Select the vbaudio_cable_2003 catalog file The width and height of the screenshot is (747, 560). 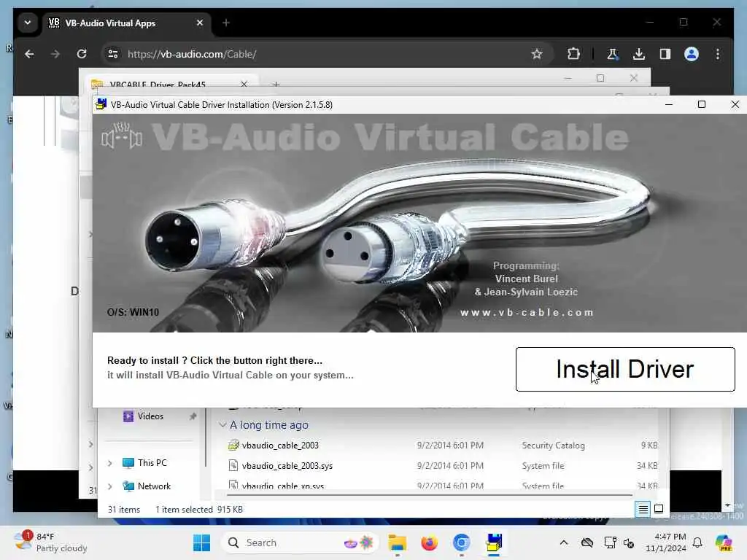tap(280, 446)
